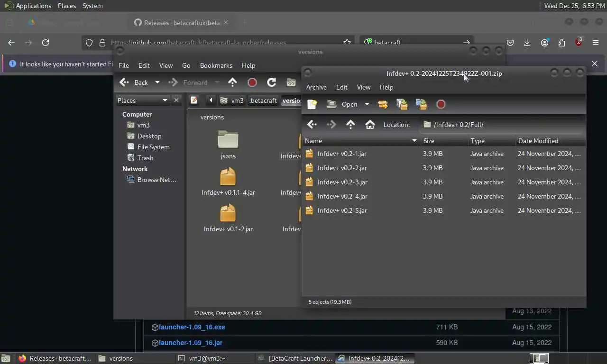Go back in the archive location bar
Viewport: 607px width, 364px height.
tap(312, 125)
